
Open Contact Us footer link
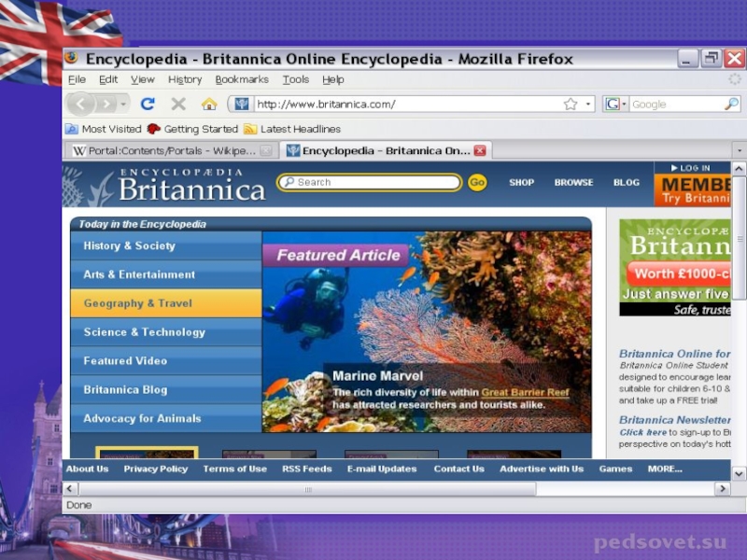[x=458, y=469]
